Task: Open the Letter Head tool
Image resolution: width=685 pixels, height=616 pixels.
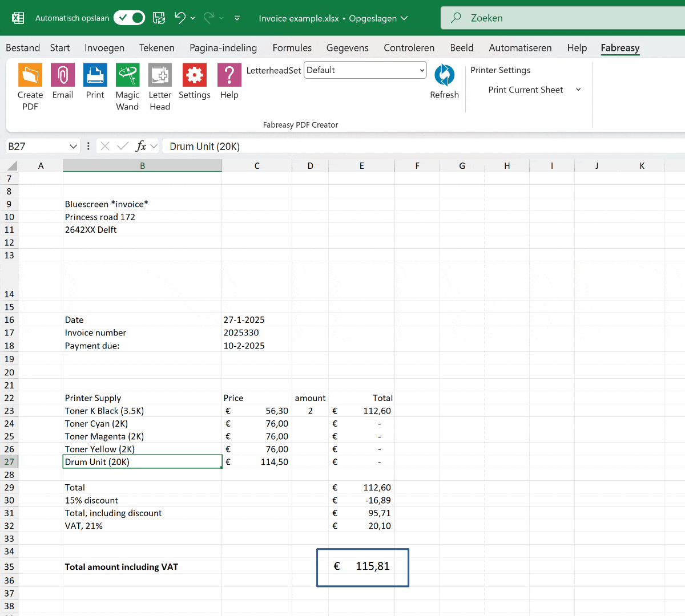Action: click(160, 76)
